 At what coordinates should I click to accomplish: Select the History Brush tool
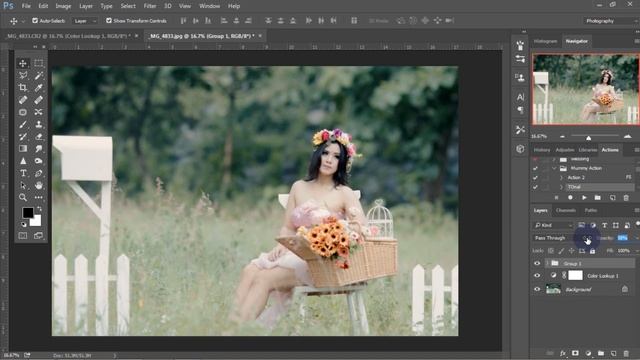(23, 137)
